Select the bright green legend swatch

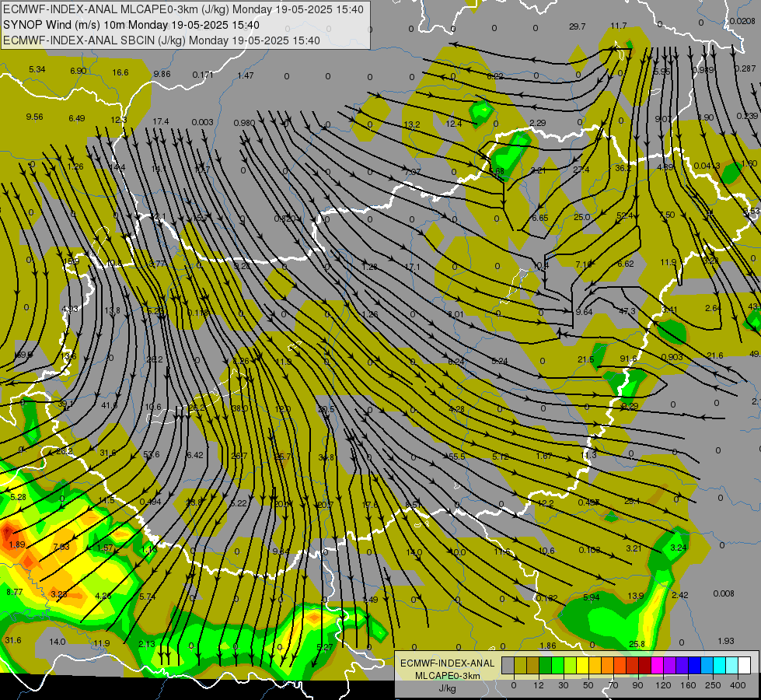[x=558, y=666]
